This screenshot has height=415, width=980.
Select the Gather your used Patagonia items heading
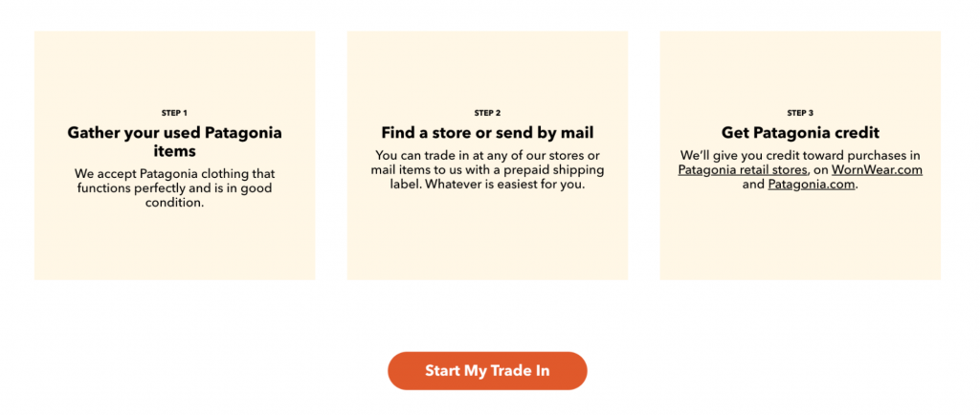(x=174, y=142)
